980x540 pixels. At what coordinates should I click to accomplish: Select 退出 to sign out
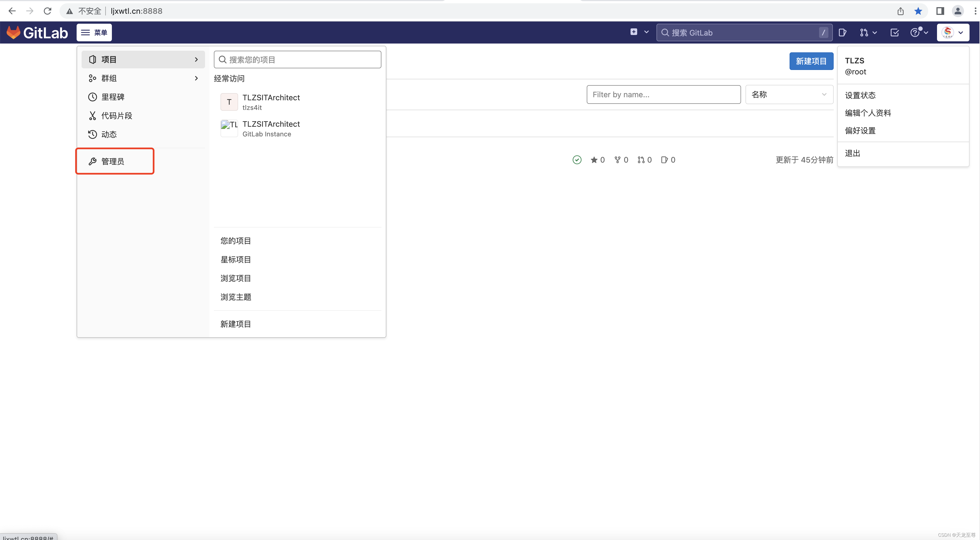903,153
